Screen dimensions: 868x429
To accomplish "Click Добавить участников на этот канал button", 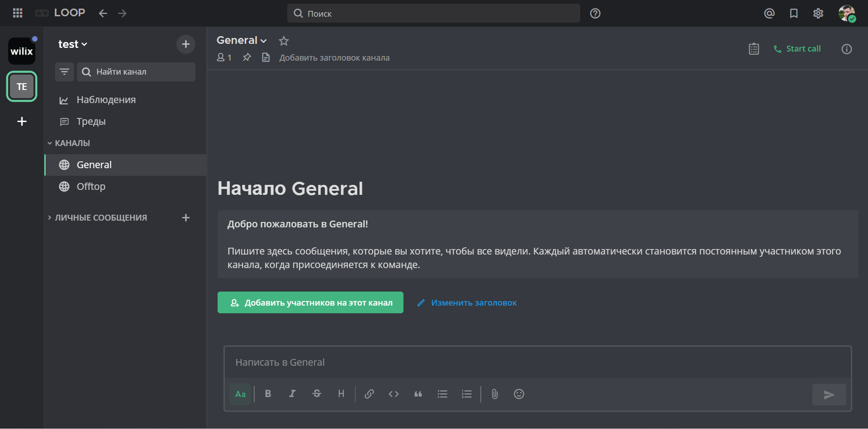I will point(310,302).
